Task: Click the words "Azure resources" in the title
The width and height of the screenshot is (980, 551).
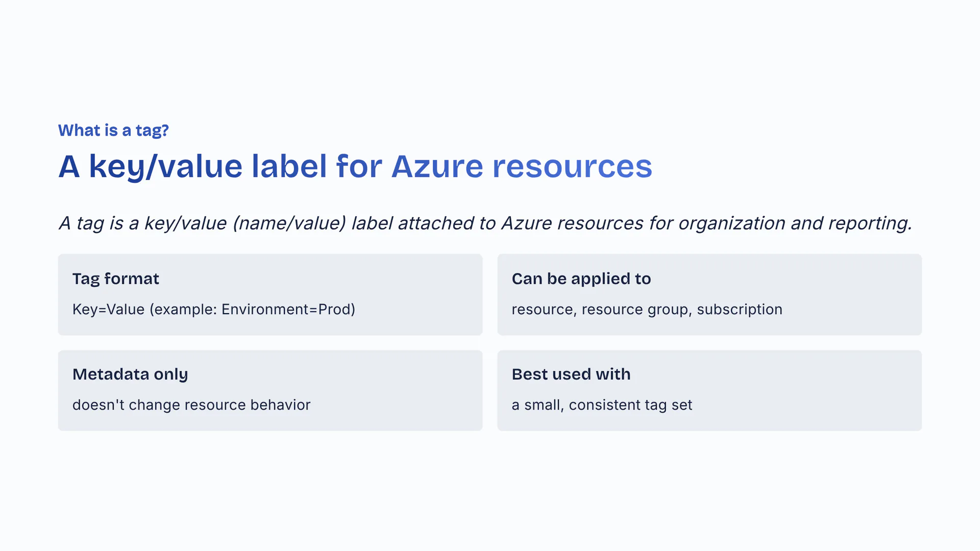Action: (x=521, y=166)
